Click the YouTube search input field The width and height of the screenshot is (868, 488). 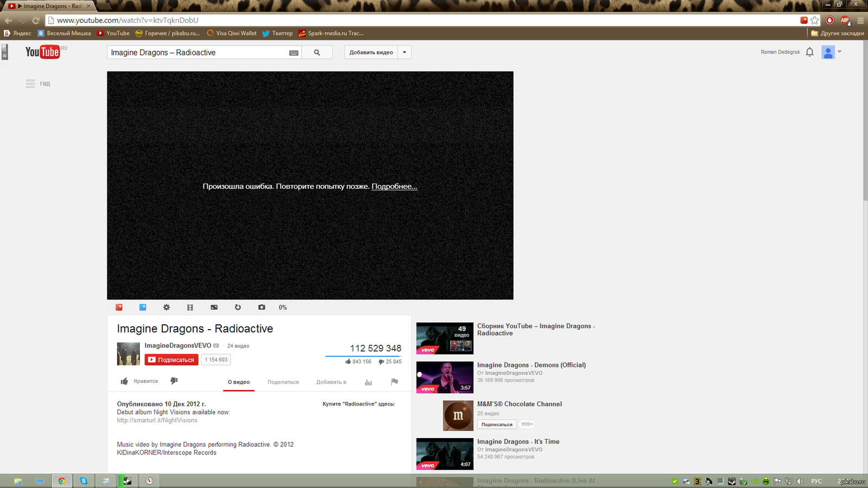(198, 53)
